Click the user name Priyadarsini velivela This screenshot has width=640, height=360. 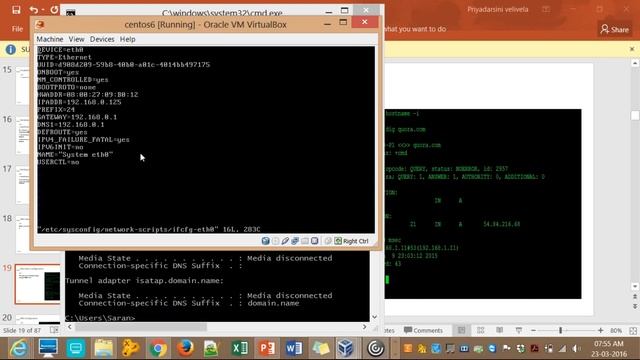click(498, 9)
